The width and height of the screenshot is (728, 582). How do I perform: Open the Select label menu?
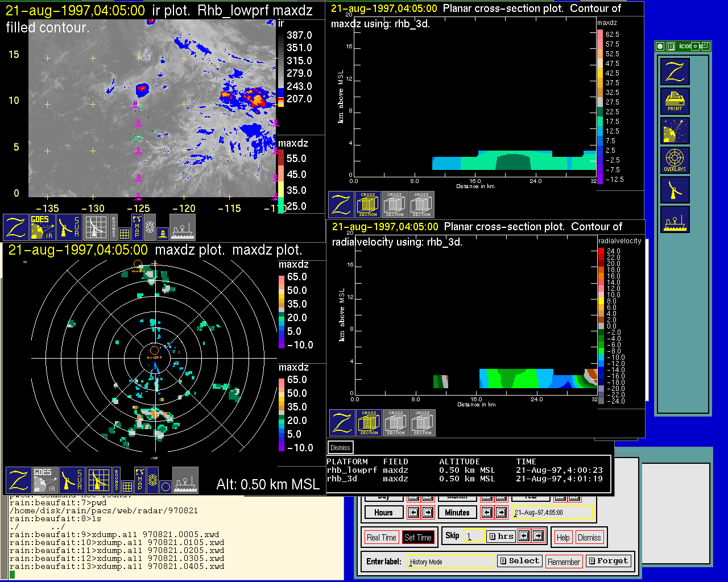click(x=519, y=561)
